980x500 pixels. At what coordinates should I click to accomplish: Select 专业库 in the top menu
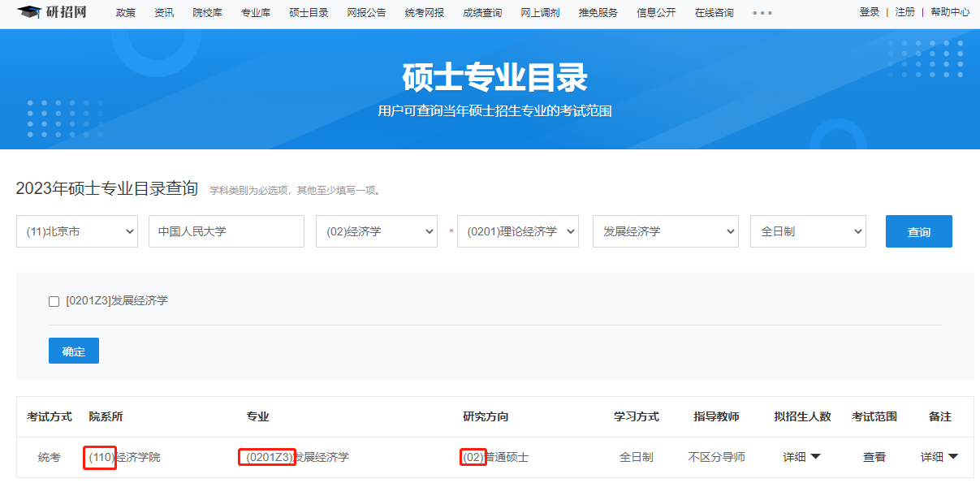(256, 13)
